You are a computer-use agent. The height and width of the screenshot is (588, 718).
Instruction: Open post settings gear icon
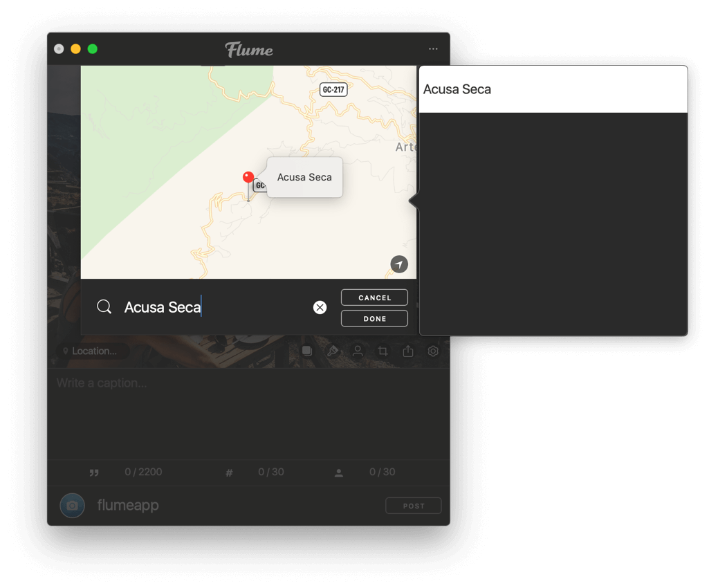coord(433,351)
